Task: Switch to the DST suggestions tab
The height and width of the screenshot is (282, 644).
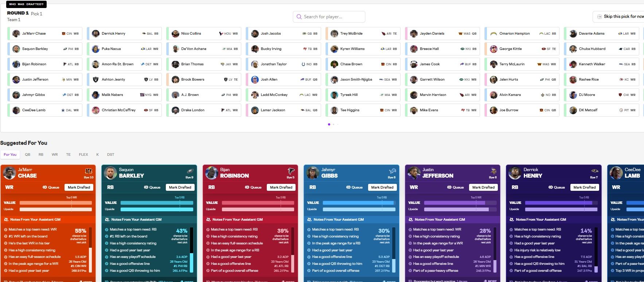Action: click(x=111, y=155)
